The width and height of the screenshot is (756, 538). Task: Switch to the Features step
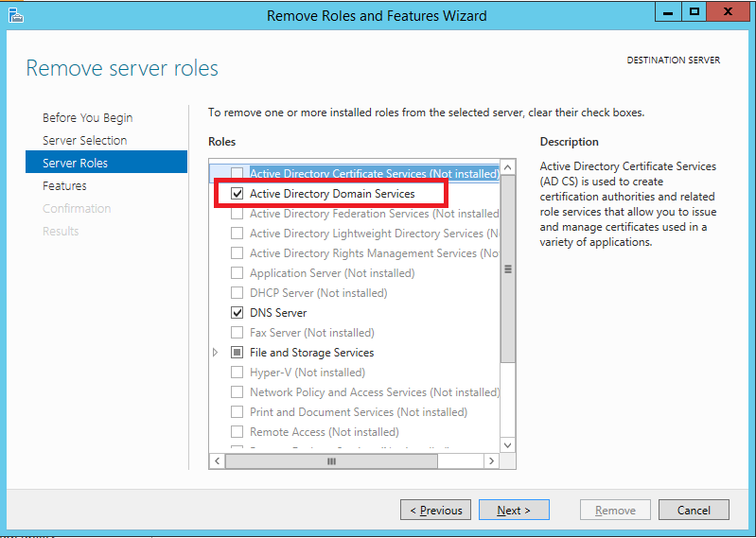pos(64,186)
